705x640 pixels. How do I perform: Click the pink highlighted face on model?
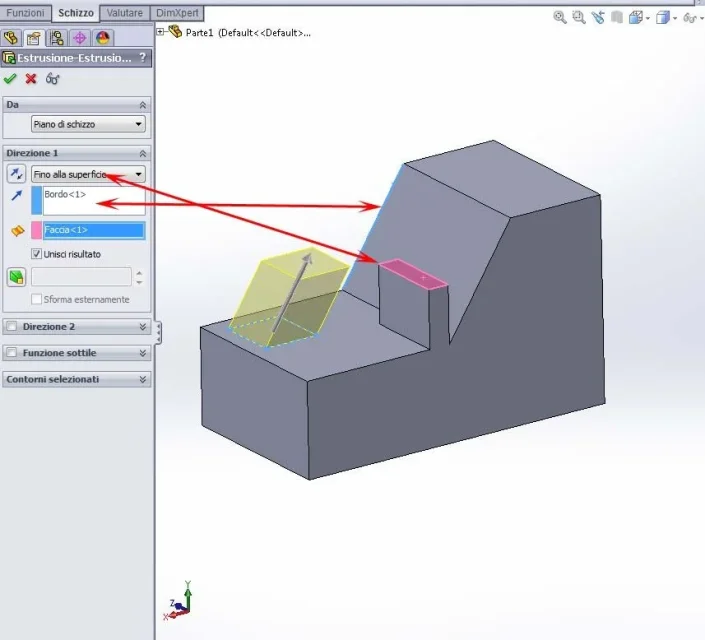pyautogui.click(x=413, y=273)
